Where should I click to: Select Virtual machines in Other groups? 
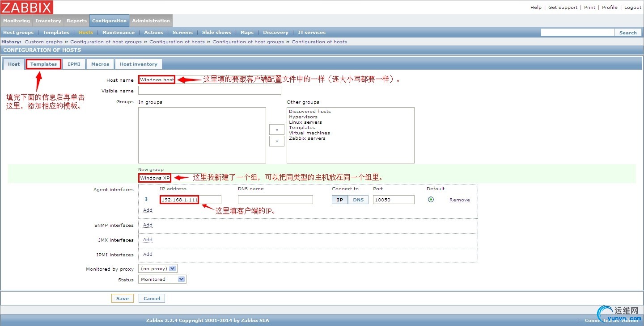pyautogui.click(x=309, y=133)
